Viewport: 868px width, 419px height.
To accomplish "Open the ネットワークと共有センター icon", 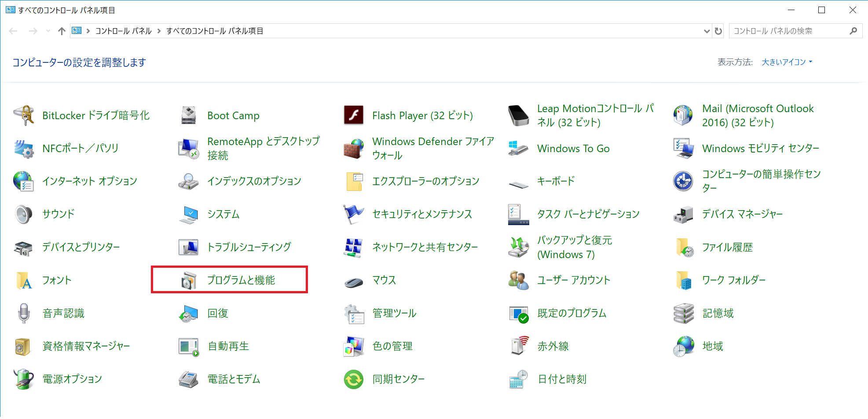I will tap(354, 247).
